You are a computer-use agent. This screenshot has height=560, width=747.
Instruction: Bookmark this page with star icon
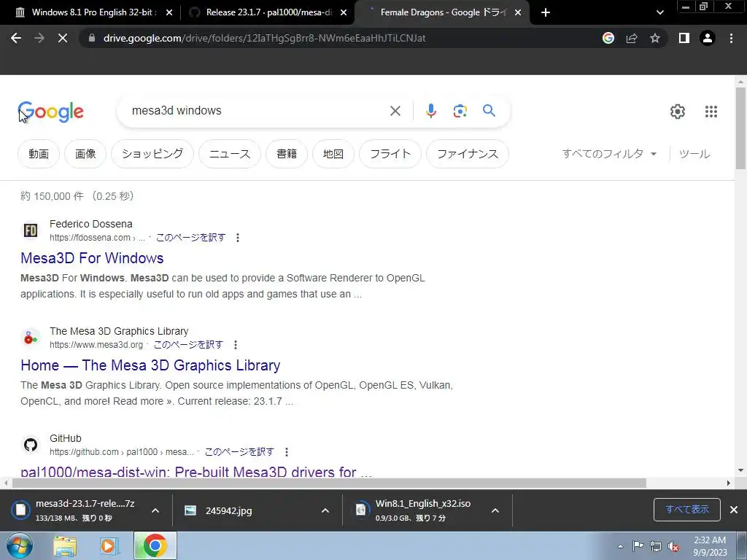[x=655, y=38]
